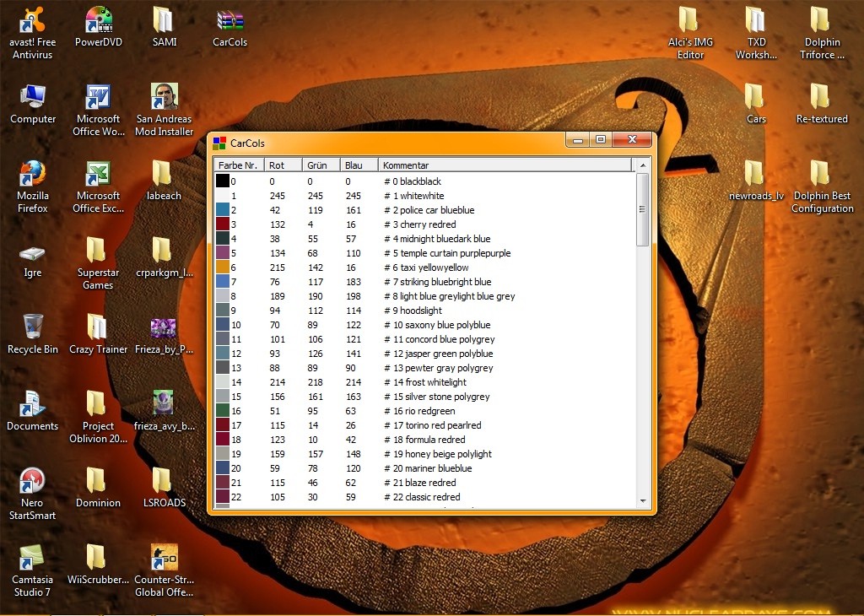Select the taxi yellow color swatch

pyautogui.click(x=223, y=267)
